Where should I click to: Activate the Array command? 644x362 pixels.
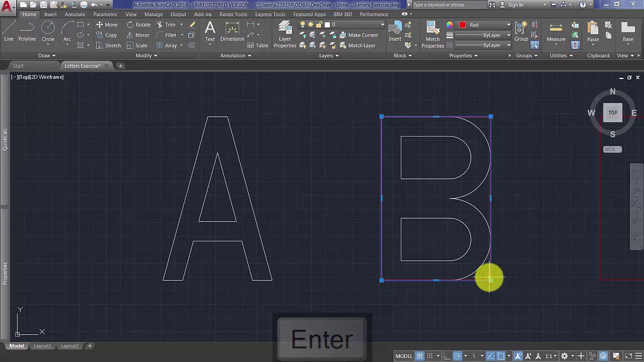pyautogui.click(x=167, y=45)
